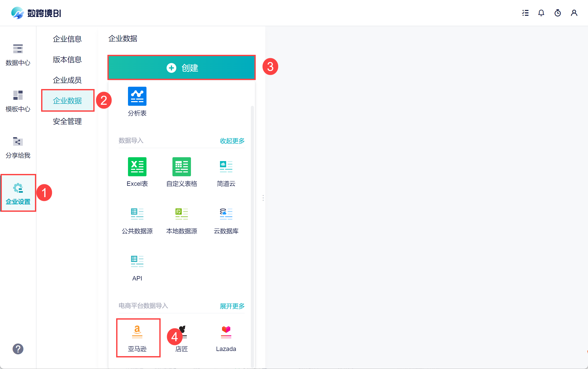The width and height of the screenshot is (588, 369).
Task: Choose the API data import icon
Action: tap(137, 261)
